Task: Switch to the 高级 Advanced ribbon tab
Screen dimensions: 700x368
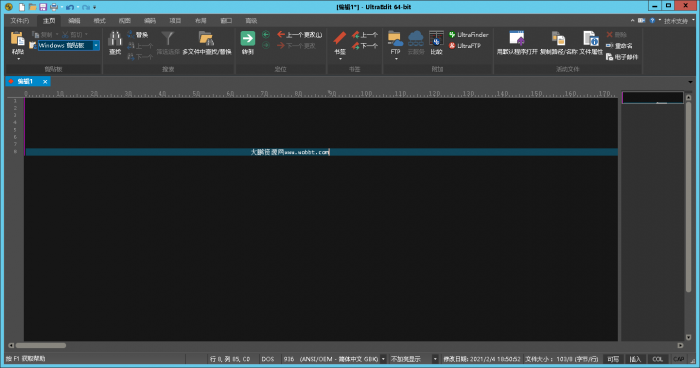Action: point(251,21)
